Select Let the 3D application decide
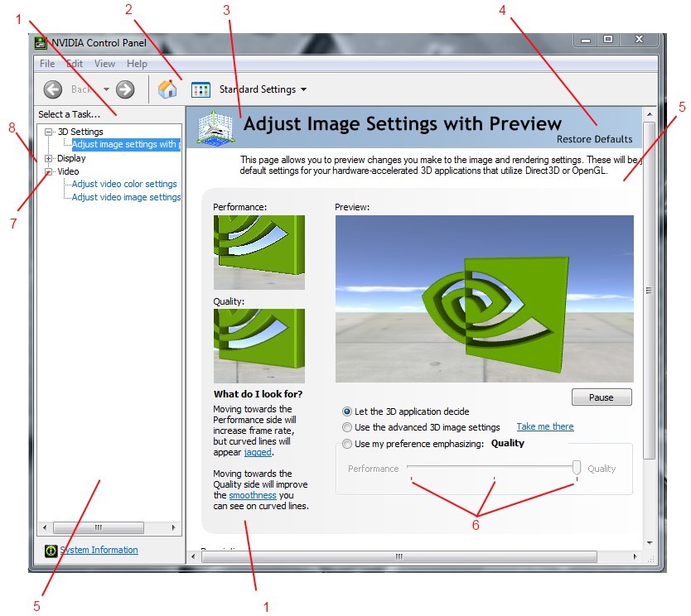This screenshot has height=616, width=691. [x=346, y=411]
